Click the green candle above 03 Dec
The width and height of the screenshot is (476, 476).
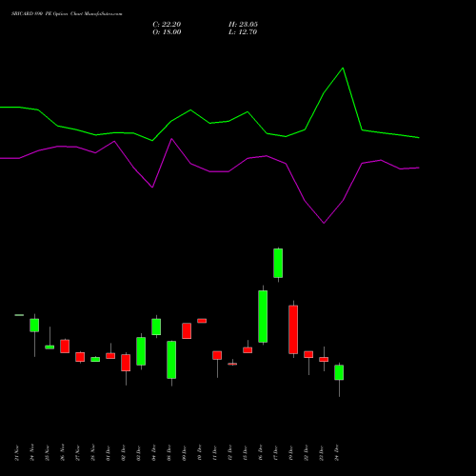pyautogui.click(x=141, y=351)
